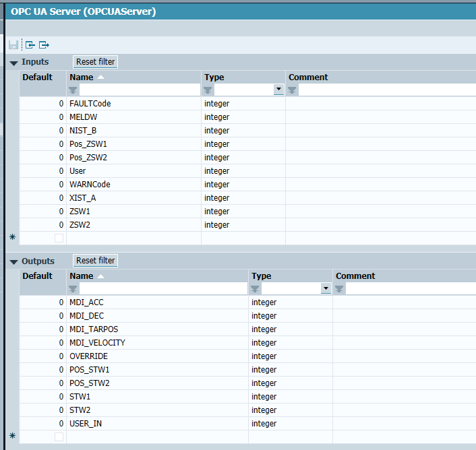
Task: Select the new-row asterisk in Inputs table
Action: pyautogui.click(x=12, y=237)
